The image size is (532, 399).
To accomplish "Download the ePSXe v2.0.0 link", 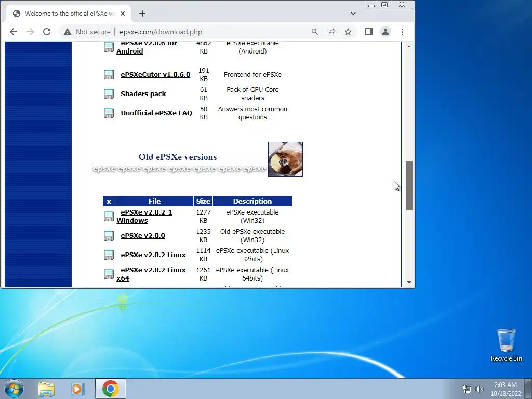I will coord(143,236).
